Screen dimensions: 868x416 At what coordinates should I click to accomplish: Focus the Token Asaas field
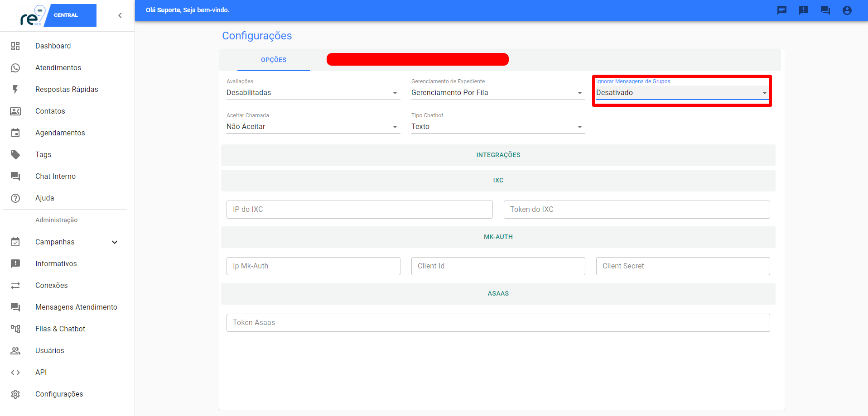click(x=498, y=323)
